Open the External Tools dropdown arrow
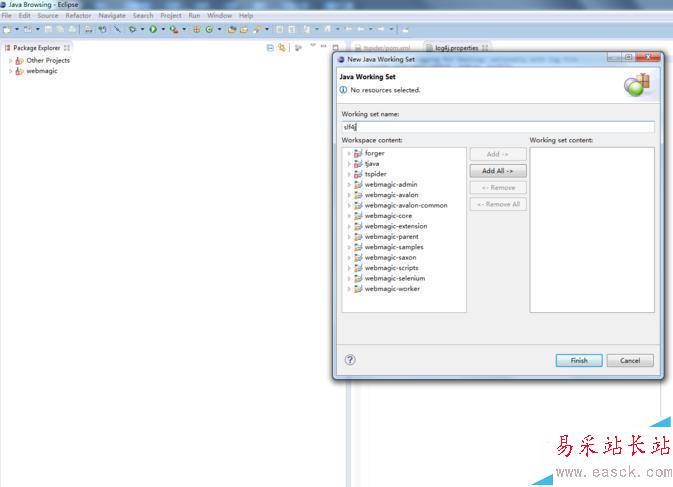This screenshot has width=673, height=487. pos(184,29)
